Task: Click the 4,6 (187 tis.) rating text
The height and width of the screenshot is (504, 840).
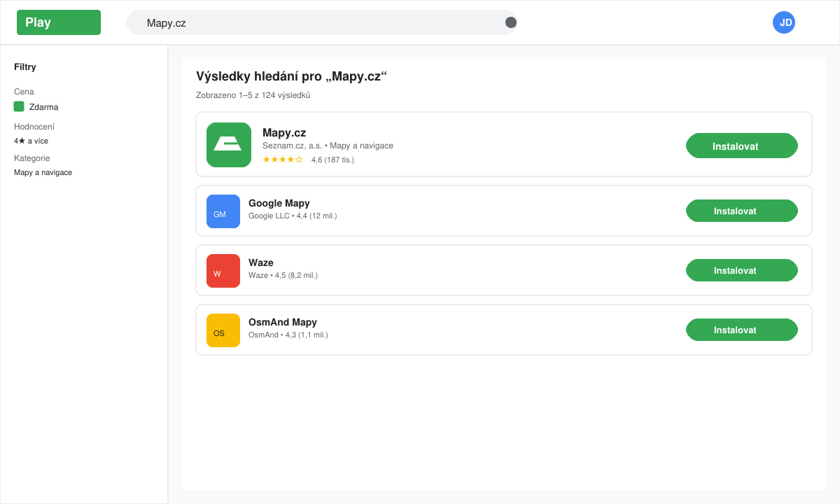Action: coord(332,160)
